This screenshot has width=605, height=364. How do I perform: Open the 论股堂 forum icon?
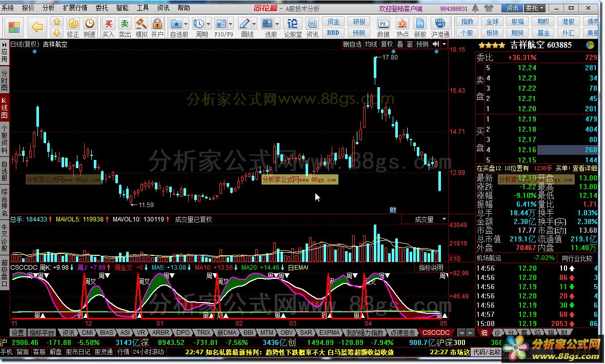pyautogui.click(x=292, y=24)
